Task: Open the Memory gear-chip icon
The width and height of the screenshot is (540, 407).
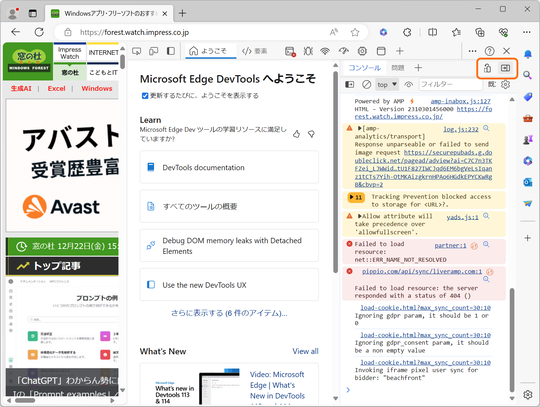Action: point(362,51)
